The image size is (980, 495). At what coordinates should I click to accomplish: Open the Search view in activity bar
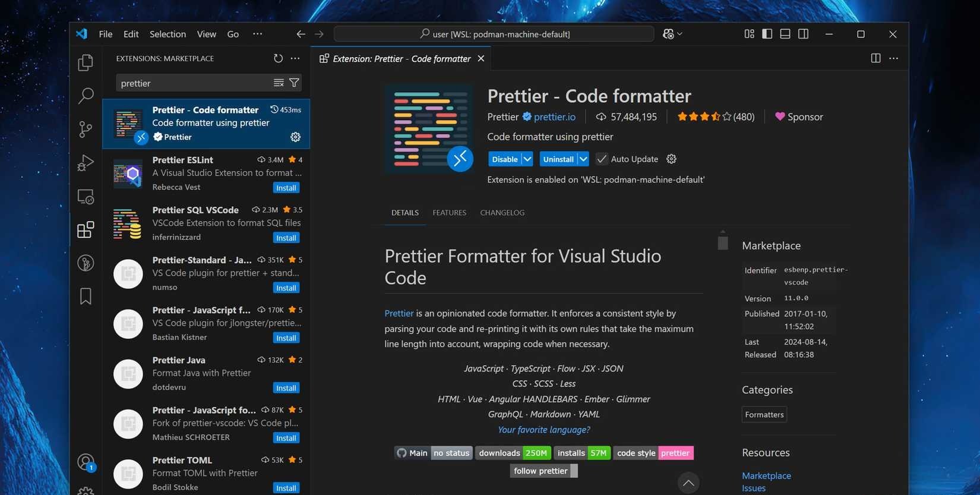(x=86, y=96)
